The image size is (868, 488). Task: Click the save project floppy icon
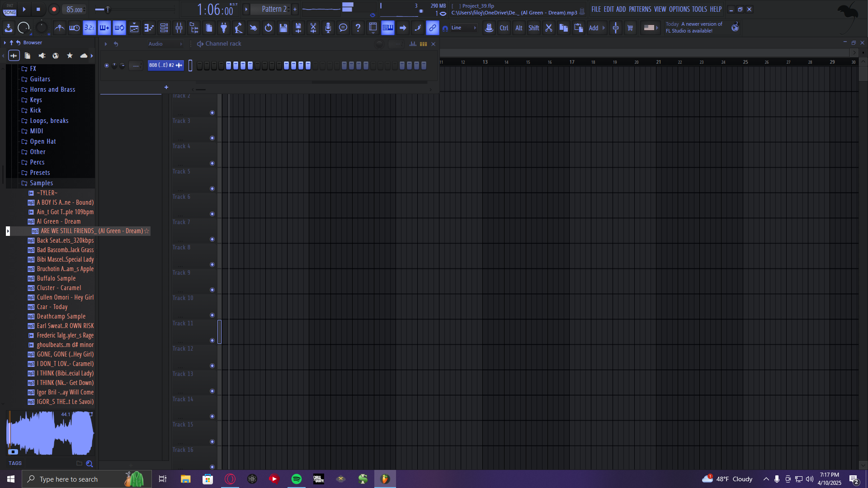[283, 28]
